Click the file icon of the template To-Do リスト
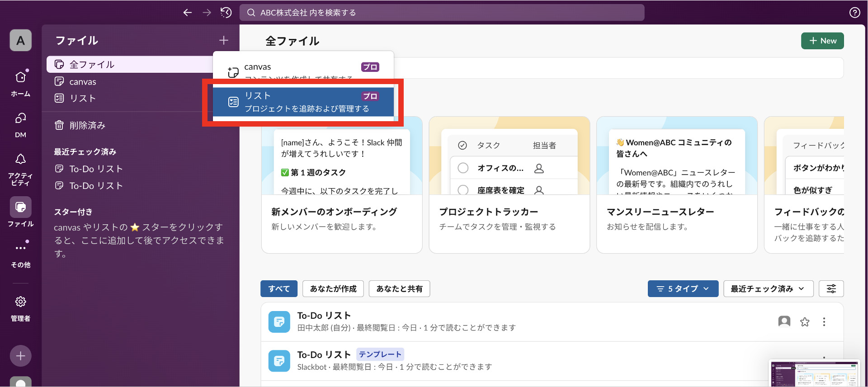The height and width of the screenshot is (387, 868). click(x=279, y=361)
